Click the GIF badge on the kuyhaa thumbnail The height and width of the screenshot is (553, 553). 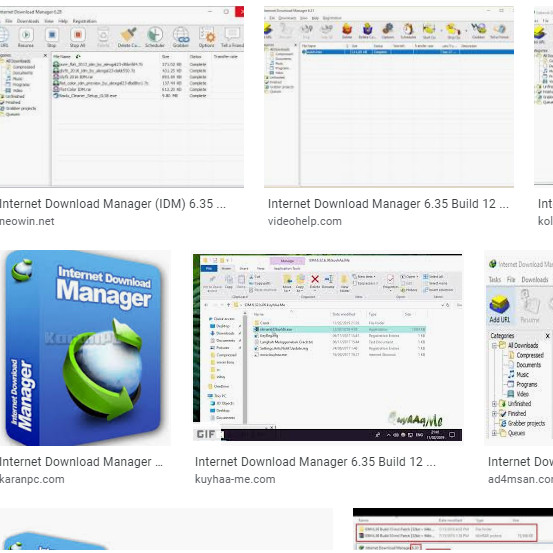click(206, 434)
